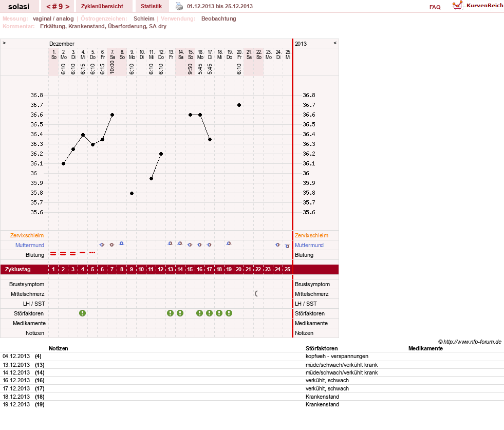The image size is (504, 430).
Task: Click Zyklustag cell 21 in red bar
Action: (x=248, y=269)
